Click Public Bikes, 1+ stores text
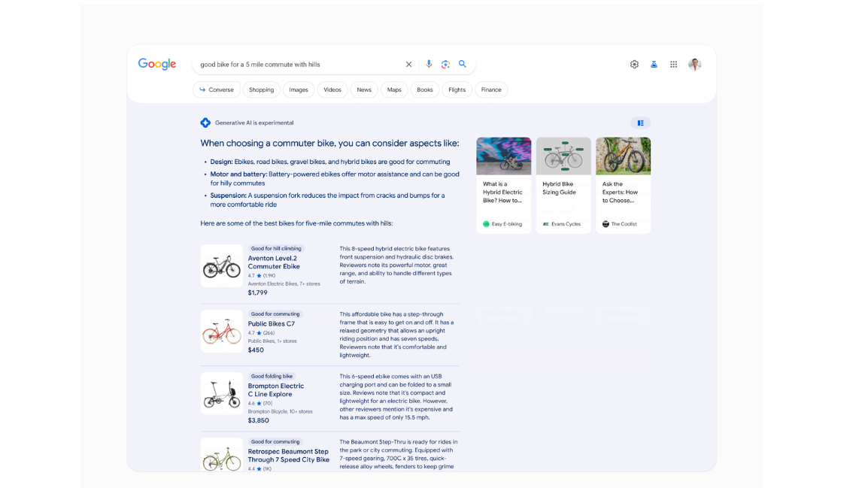Viewport: 868px width, 488px height. 272,341
